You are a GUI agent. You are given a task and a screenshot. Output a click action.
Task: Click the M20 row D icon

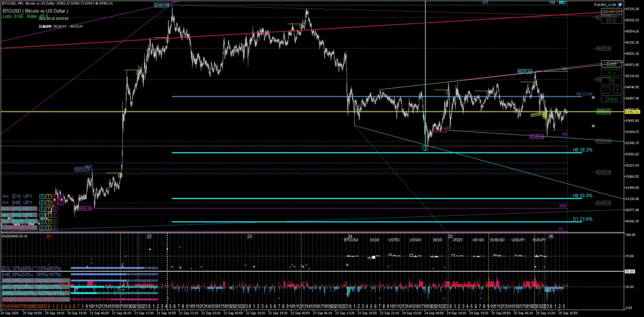[x=42, y=222]
